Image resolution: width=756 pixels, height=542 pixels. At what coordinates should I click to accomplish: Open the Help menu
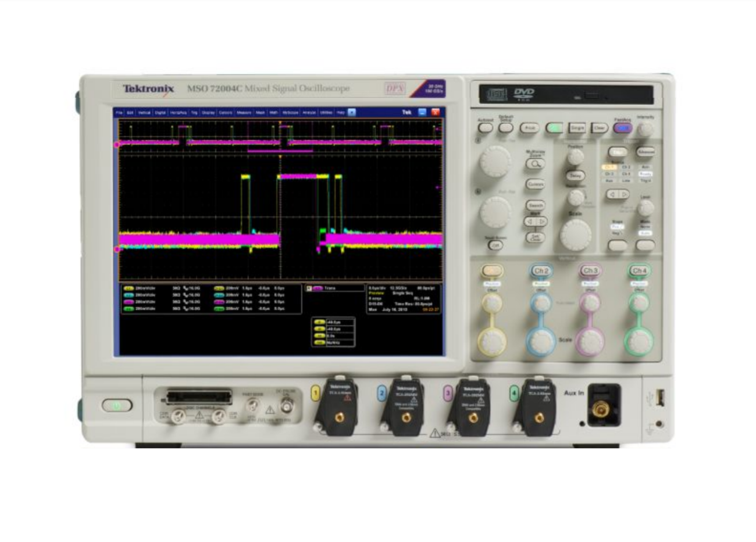[x=341, y=112]
